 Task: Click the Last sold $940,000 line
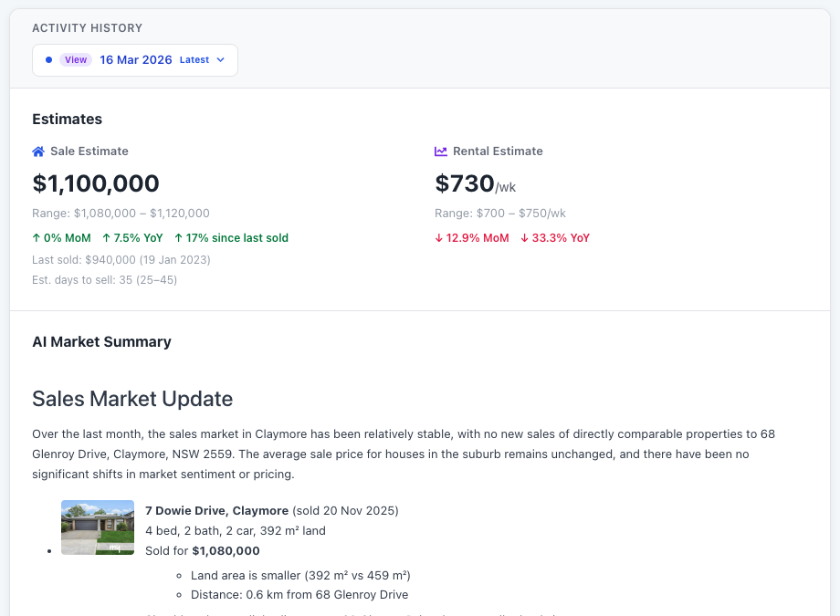[x=121, y=260]
